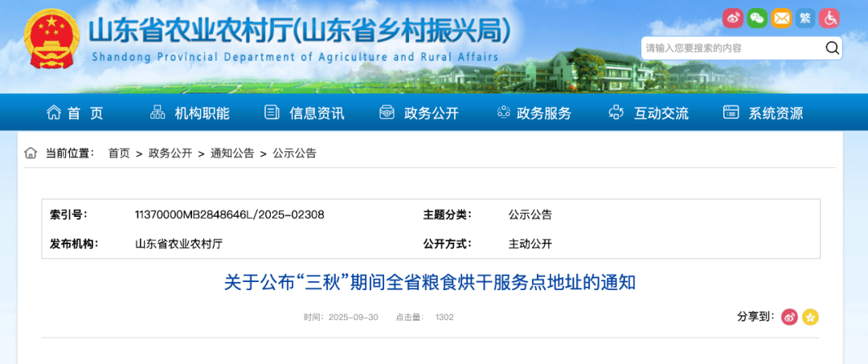Open the orange email envelope icon
This screenshot has width=868, height=364.
click(x=781, y=18)
